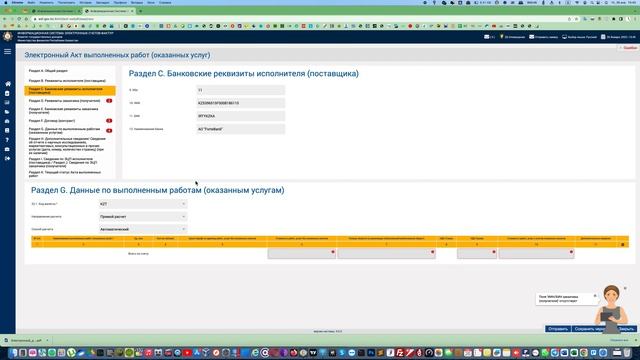The height and width of the screenshot is (360, 640).
Task: Click the virtual assistant woman figure
Action: point(611,308)
